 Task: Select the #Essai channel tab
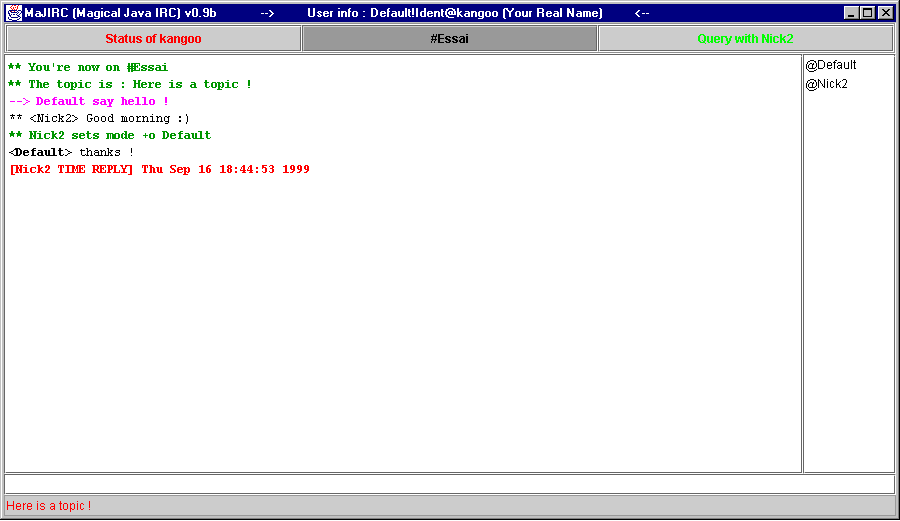coord(449,38)
